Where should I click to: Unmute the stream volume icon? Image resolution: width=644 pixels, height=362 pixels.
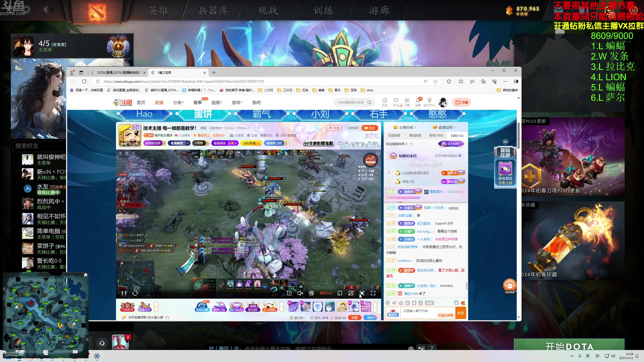click(x=300, y=293)
